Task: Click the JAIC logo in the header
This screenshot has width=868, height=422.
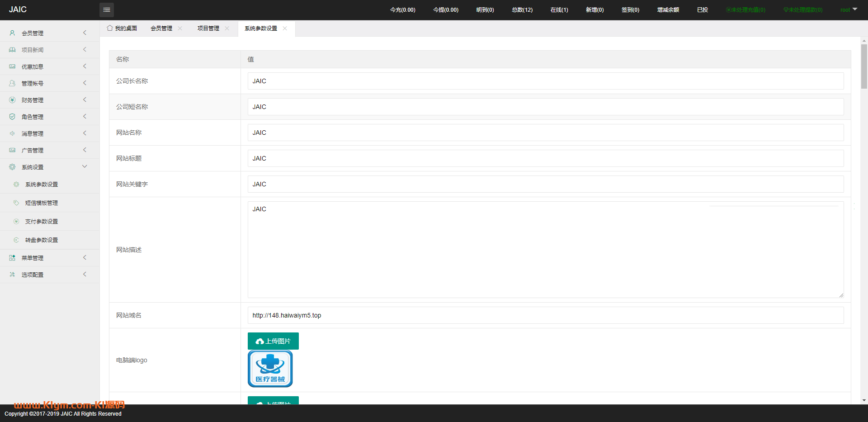Action: 18,9
